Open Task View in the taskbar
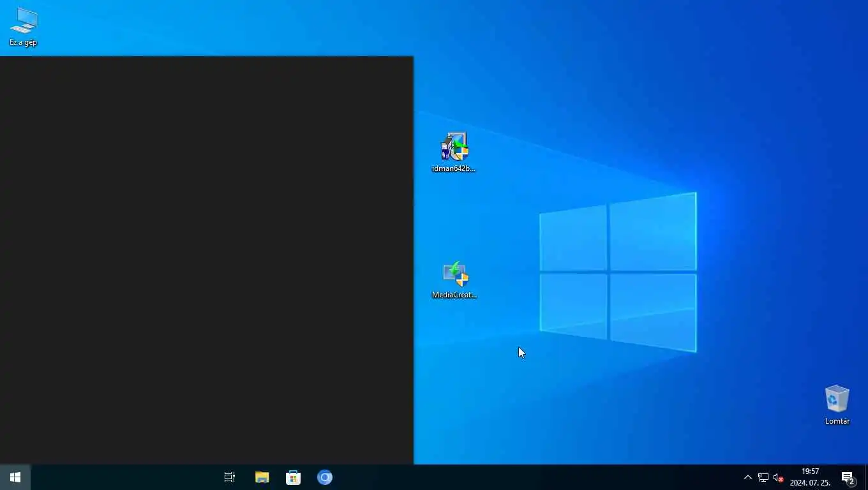The width and height of the screenshot is (868, 490). click(x=230, y=477)
